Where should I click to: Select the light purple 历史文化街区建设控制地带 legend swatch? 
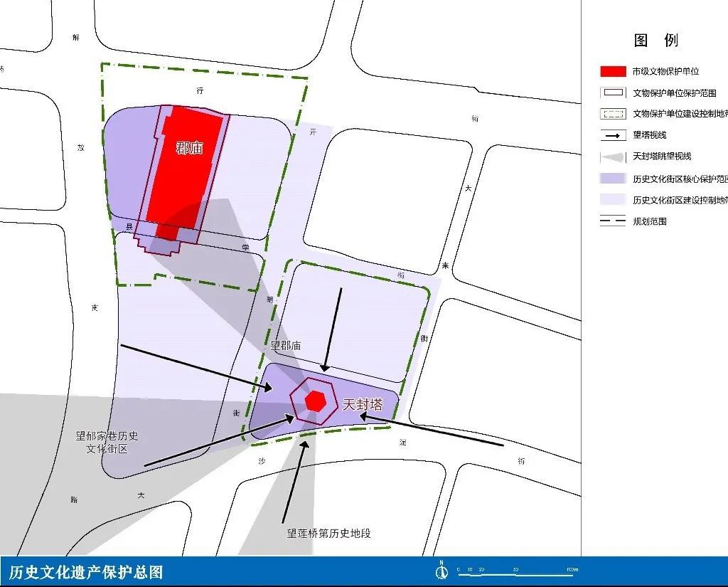[613, 200]
